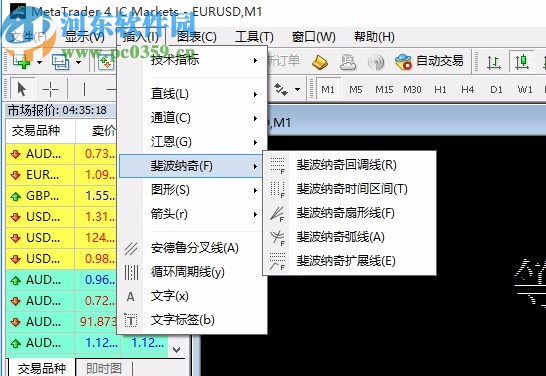The height and width of the screenshot is (376, 546).
Task: Select the crosshair tool
Action: (50, 90)
